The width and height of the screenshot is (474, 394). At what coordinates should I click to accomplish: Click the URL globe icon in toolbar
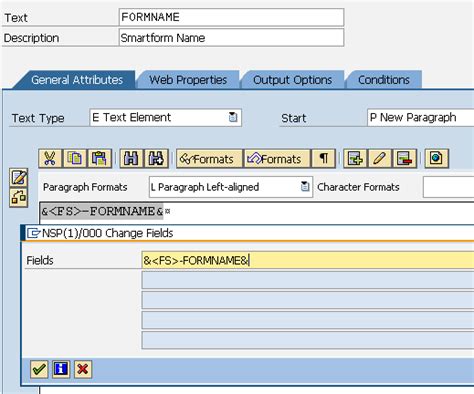click(x=436, y=158)
